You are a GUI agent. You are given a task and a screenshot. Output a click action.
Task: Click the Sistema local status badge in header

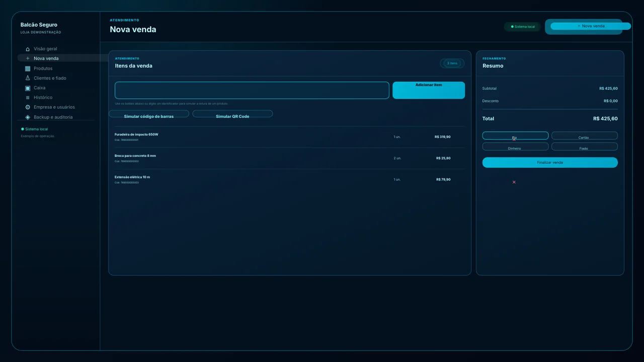(523, 27)
